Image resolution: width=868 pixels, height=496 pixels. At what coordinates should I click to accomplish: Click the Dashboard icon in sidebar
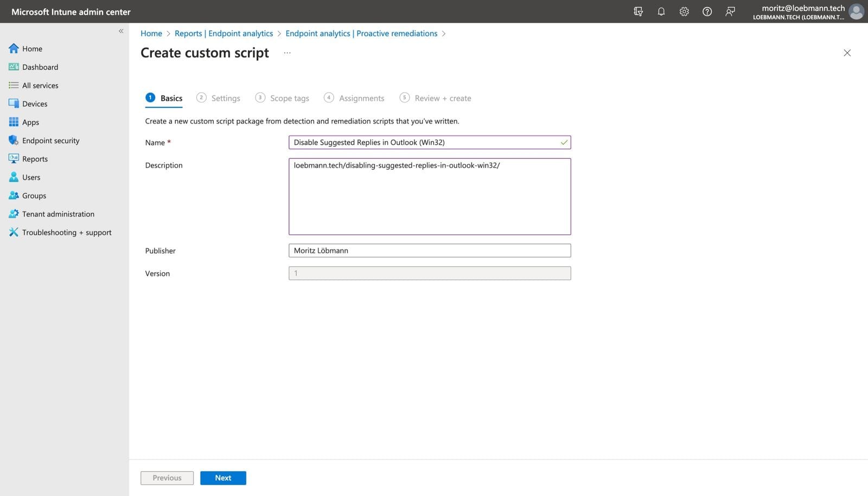click(x=14, y=67)
